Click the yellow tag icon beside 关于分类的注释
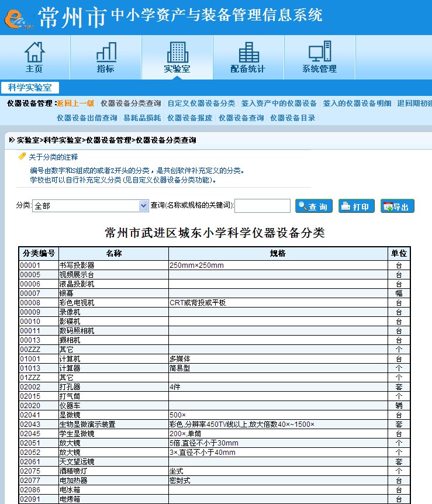This screenshot has width=432, height=504. click(x=22, y=156)
